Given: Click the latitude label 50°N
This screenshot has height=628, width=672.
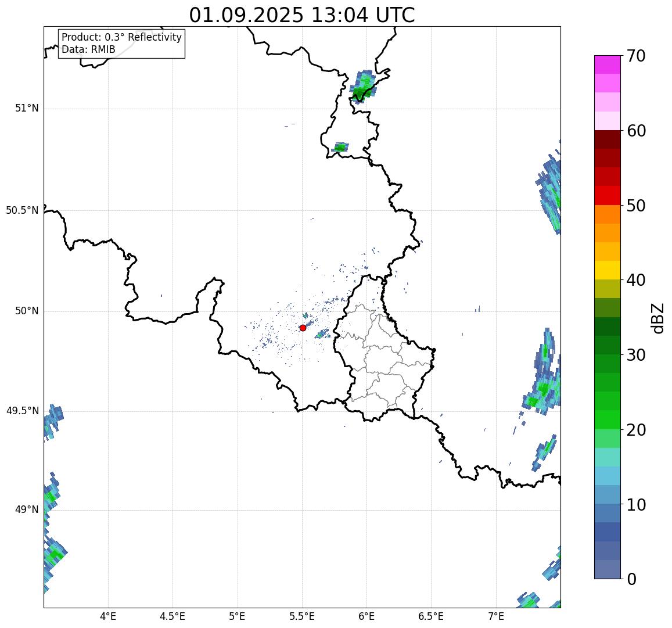Looking at the screenshot, I should [x=27, y=311].
